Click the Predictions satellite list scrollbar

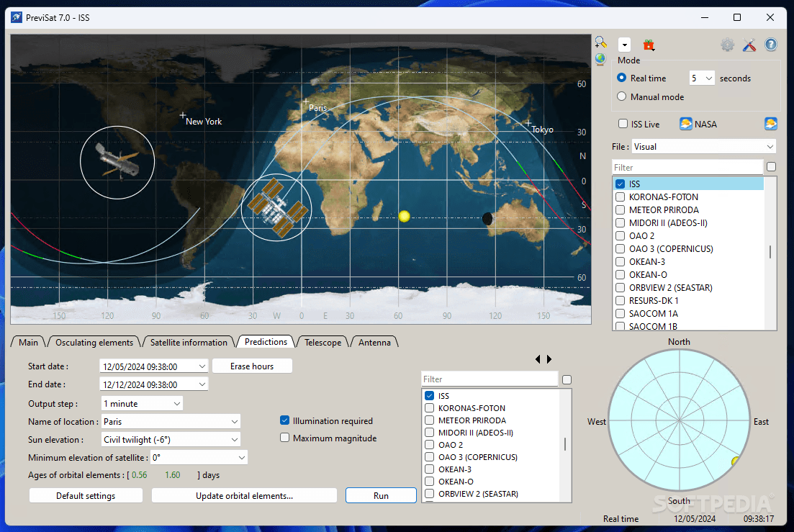[565, 446]
